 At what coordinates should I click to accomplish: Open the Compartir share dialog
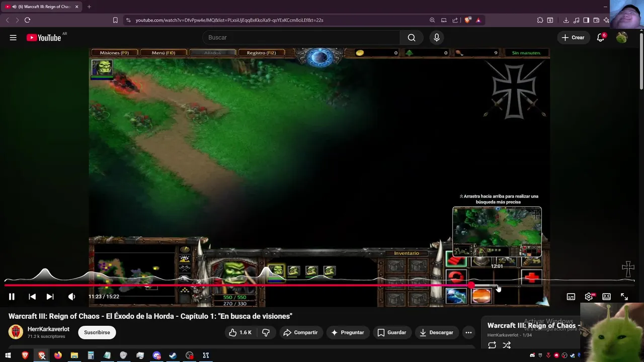click(x=300, y=332)
